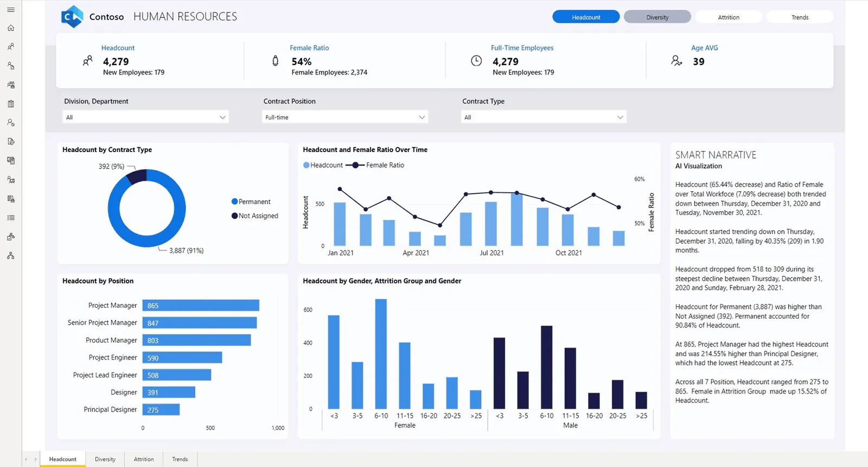Click the Headcount people icon in card
868x467 pixels.
coord(87,61)
